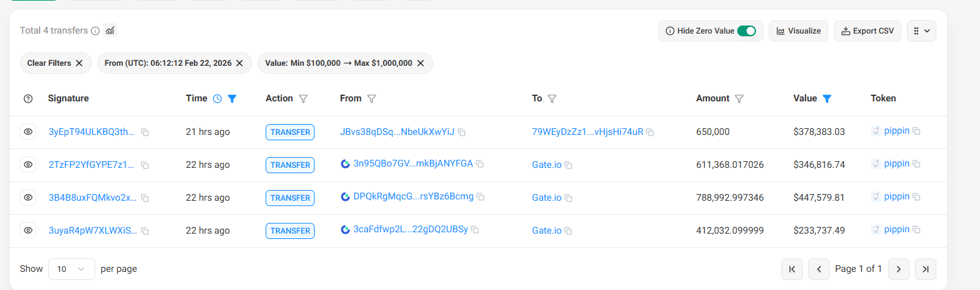The height and width of the screenshot is (290, 980).
Task: Copy the JBvs38qDSq sender address
Action: point(461,133)
